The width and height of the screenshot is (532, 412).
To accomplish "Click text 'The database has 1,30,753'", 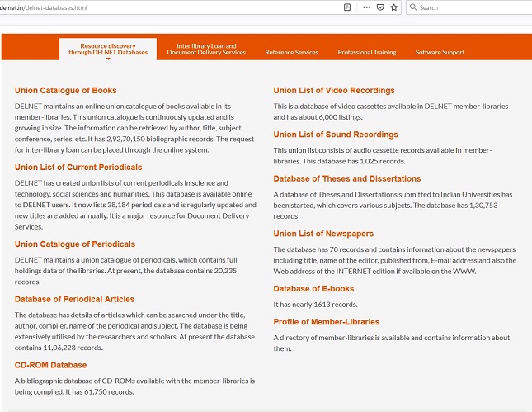I will pos(455,206).
